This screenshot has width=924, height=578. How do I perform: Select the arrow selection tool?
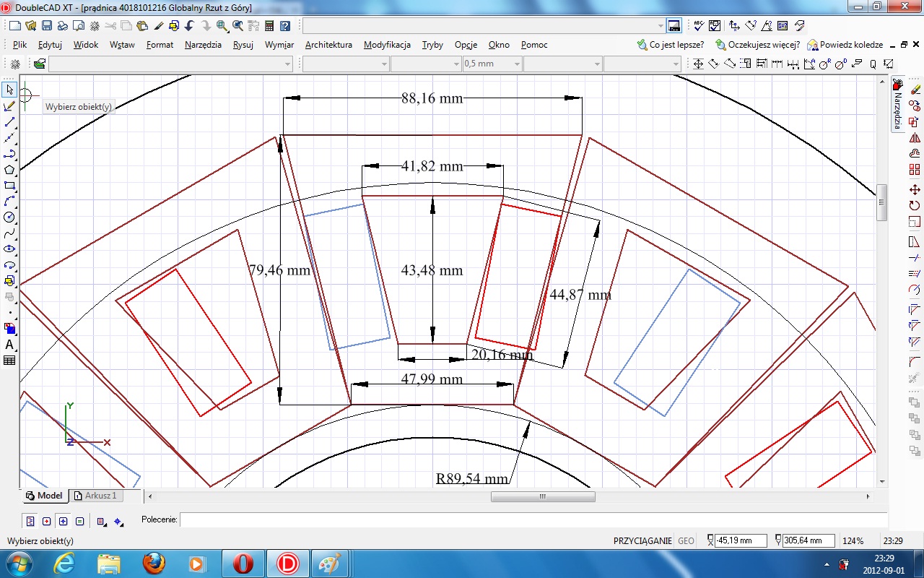pos(9,90)
